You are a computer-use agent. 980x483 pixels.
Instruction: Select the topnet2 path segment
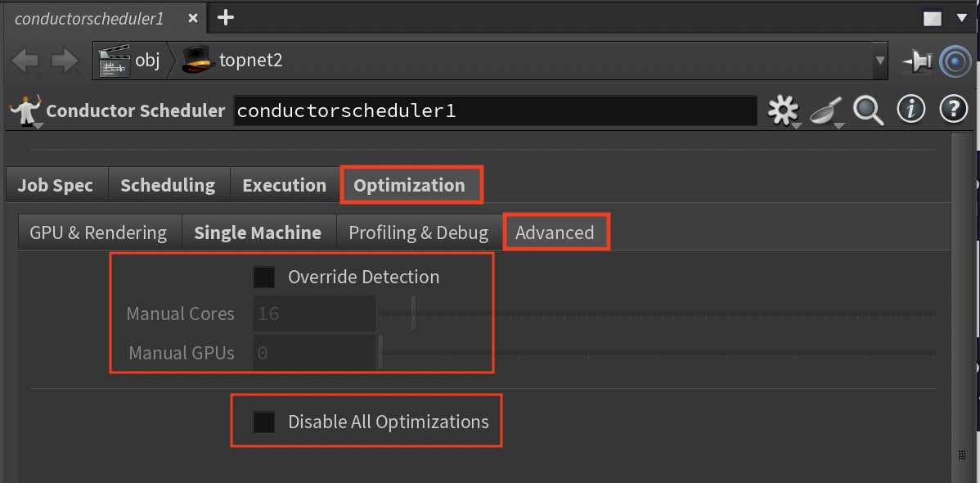click(232, 61)
